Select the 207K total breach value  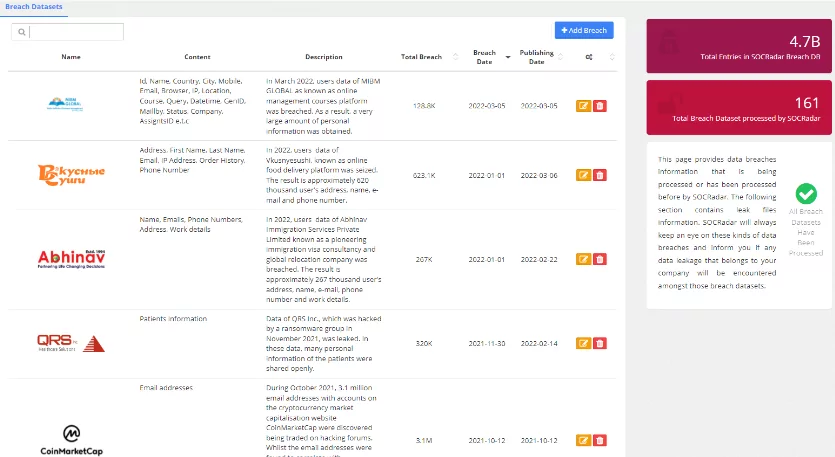pos(424,259)
